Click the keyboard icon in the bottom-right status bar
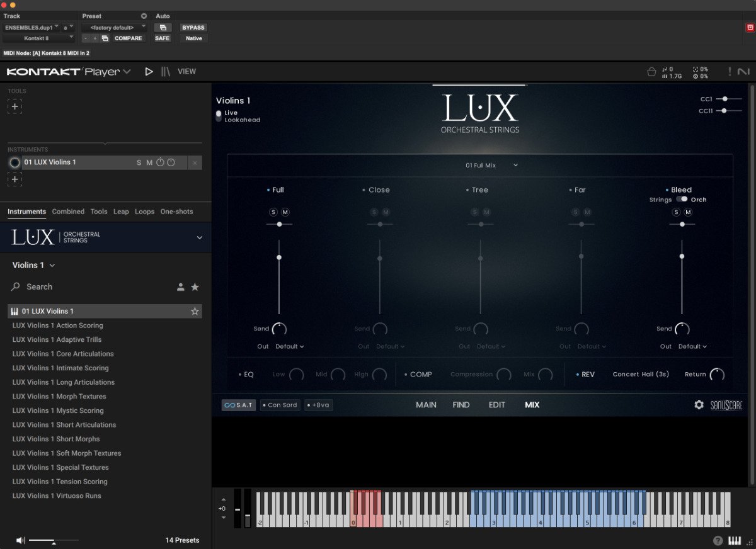756x549 pixels. [x=735, y=540]
